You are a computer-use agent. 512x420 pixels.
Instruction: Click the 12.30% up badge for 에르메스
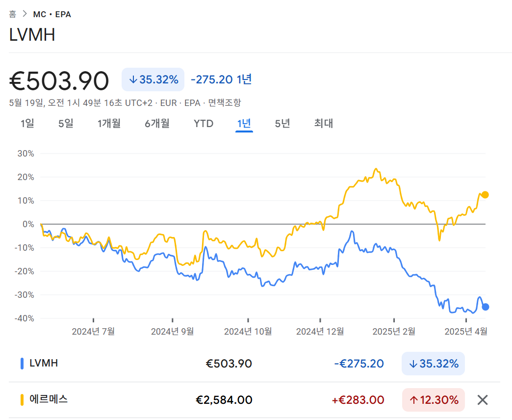[x=434, y=400]
